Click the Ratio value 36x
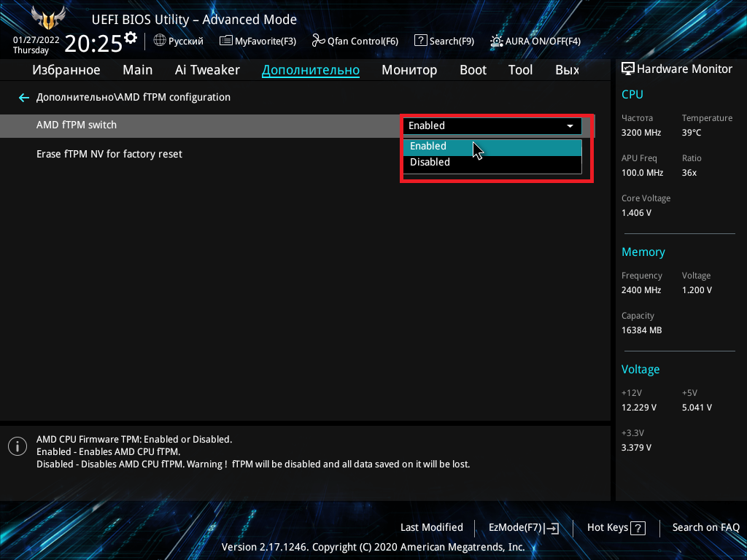Image resolution: width=747 pixels, height=560 pixels. pos(689,173)
